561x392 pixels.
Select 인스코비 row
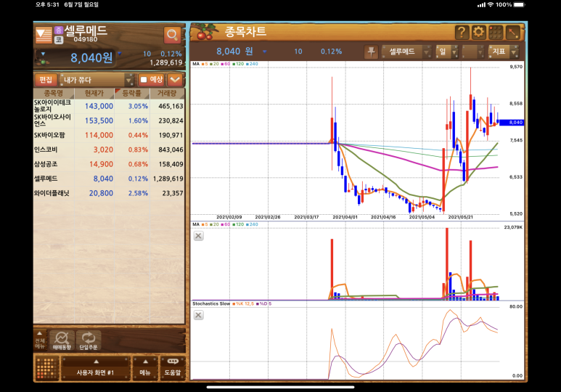109,150
